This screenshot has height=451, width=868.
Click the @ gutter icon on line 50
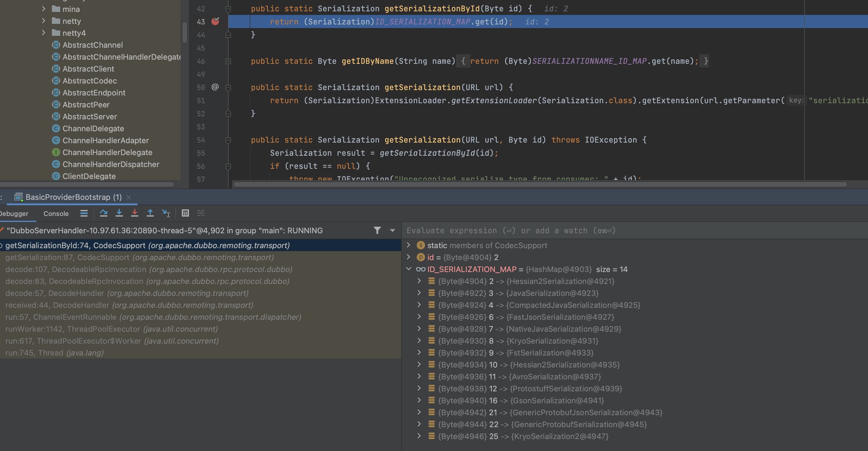(215, 87)
